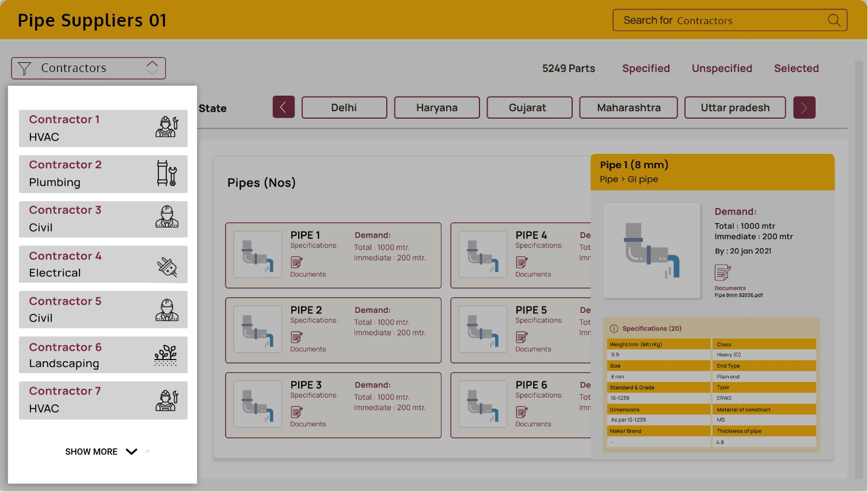The height and width of the screenshot is (492, 868).
Task: Click Contractor 3 civil worker icon
Action: tap(167, 217)
